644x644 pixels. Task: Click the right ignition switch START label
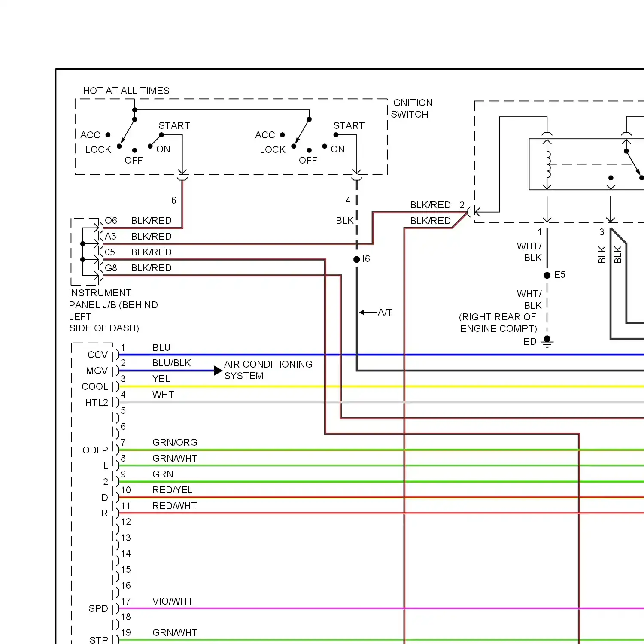[349, 125]
